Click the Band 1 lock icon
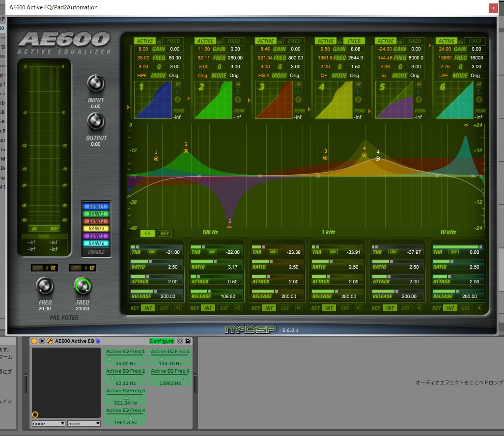This screenshot has width=504, height=436. pos(159,41)
